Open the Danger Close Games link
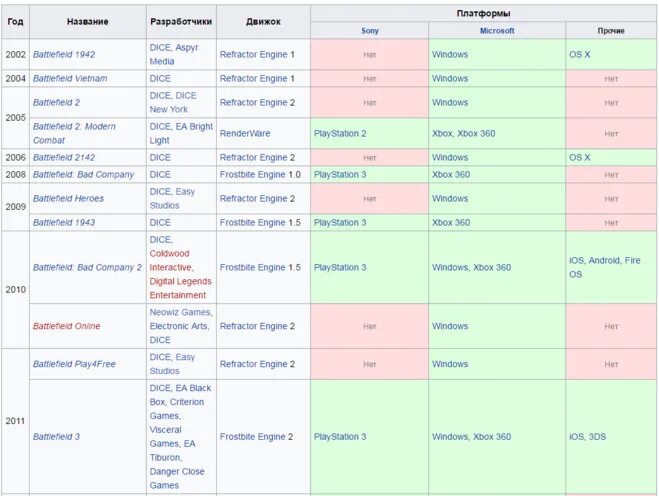This screenshot has height=496, width=659. (x=179, y=471)
